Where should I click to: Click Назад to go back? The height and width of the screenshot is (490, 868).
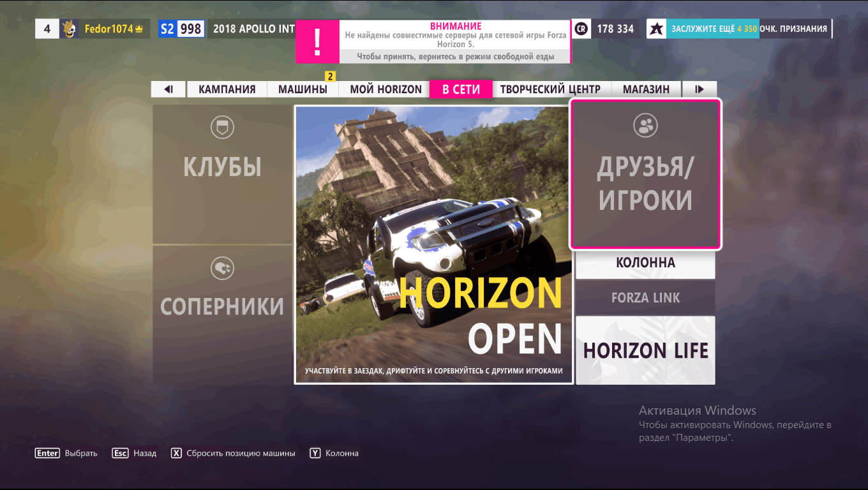click(145, 454)
